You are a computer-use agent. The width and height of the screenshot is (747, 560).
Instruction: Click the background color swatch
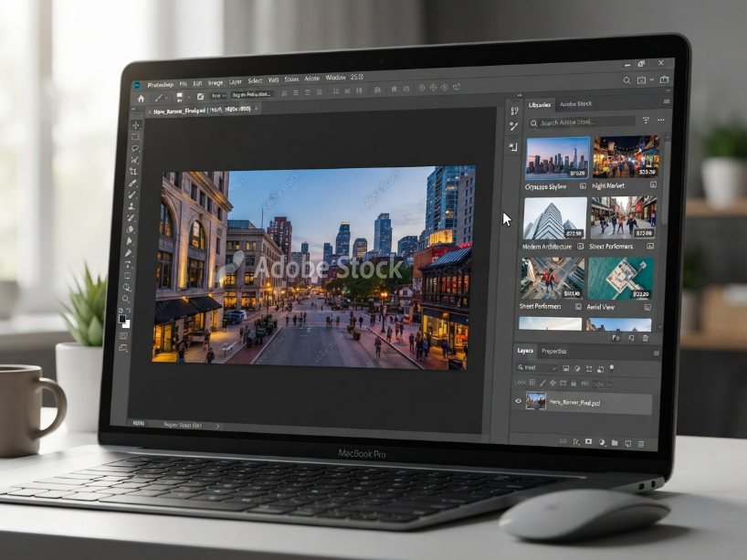click(126, 324)
